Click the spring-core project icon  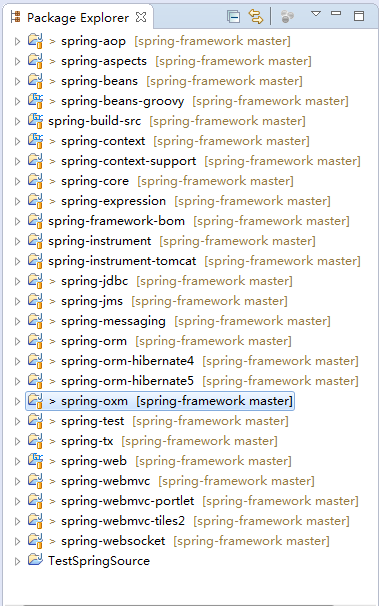coord(35,180)
